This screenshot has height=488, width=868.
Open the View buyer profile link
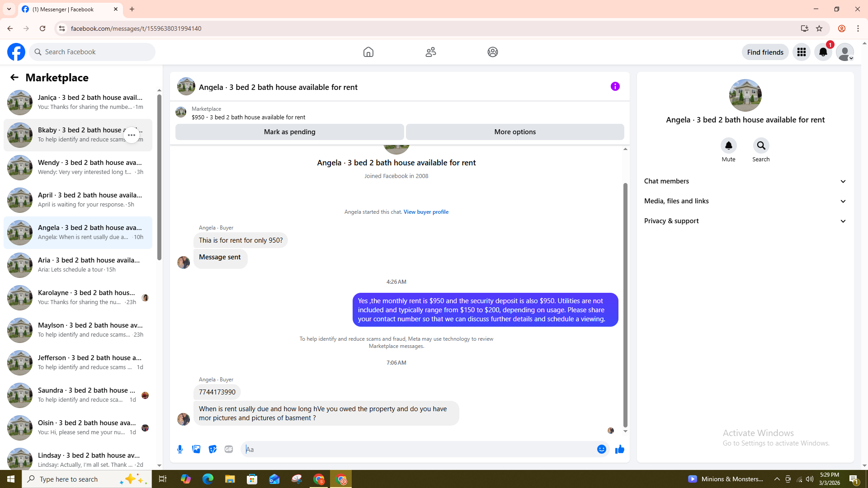pyautogui.click(x=426, y=212)
